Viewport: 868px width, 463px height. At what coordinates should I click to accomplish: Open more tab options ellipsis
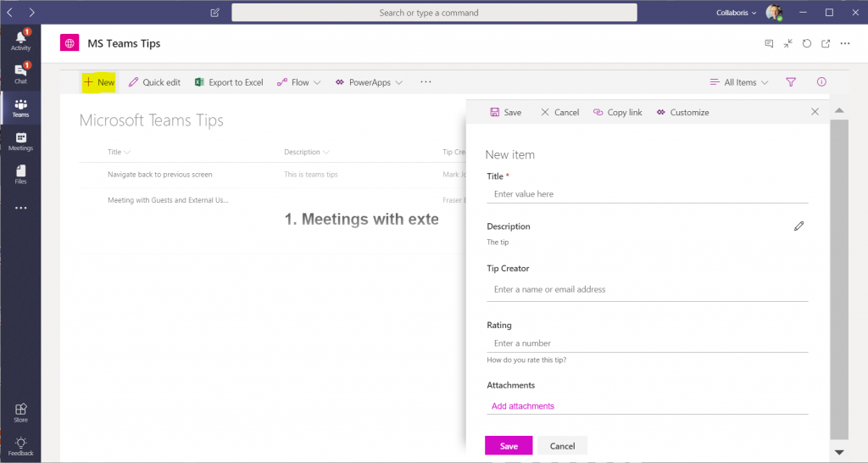(845, 44)
